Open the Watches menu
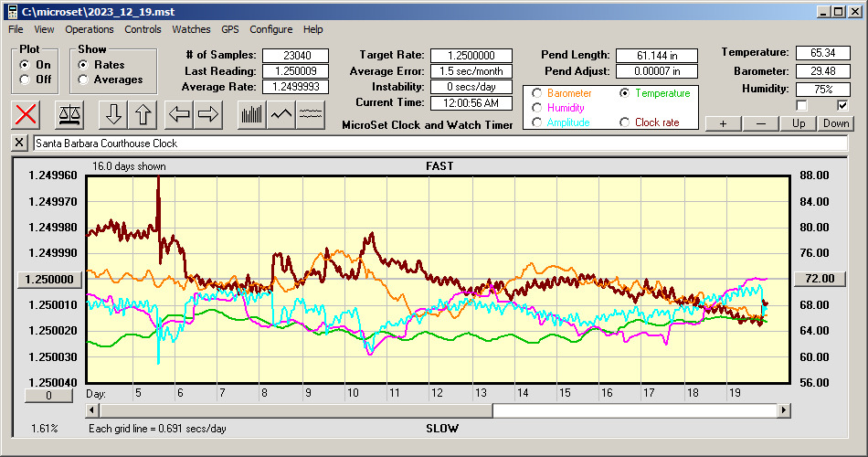The height and width of the screenshot is (457, 868). [191, 29]
